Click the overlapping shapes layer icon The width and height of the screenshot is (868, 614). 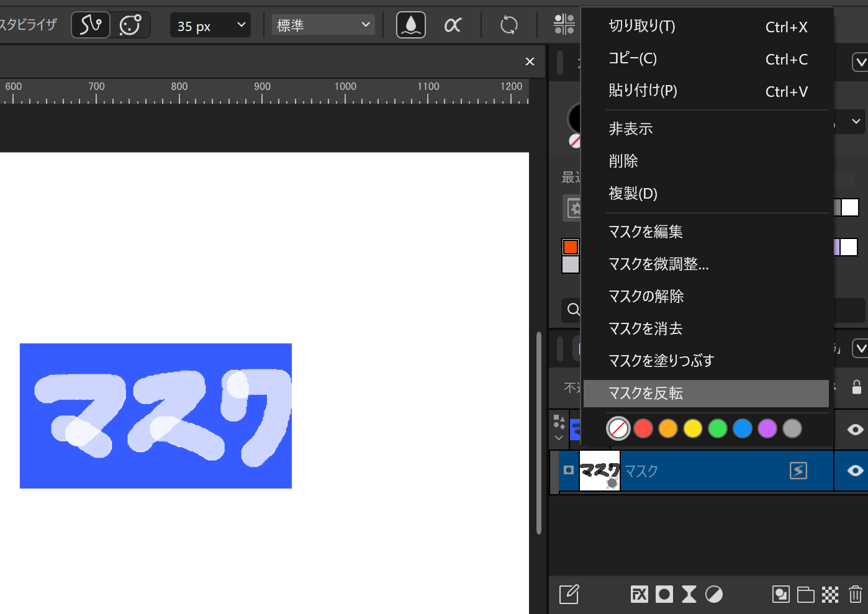[780, 594]
